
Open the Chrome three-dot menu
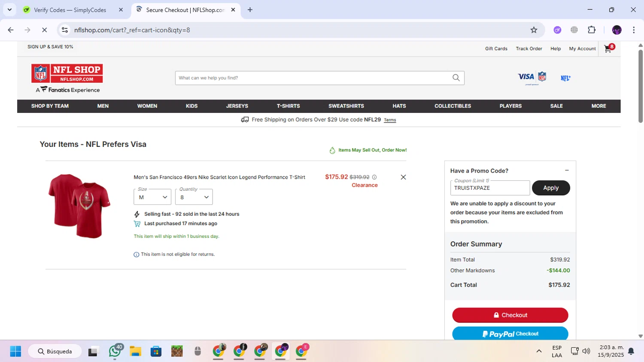634,30
